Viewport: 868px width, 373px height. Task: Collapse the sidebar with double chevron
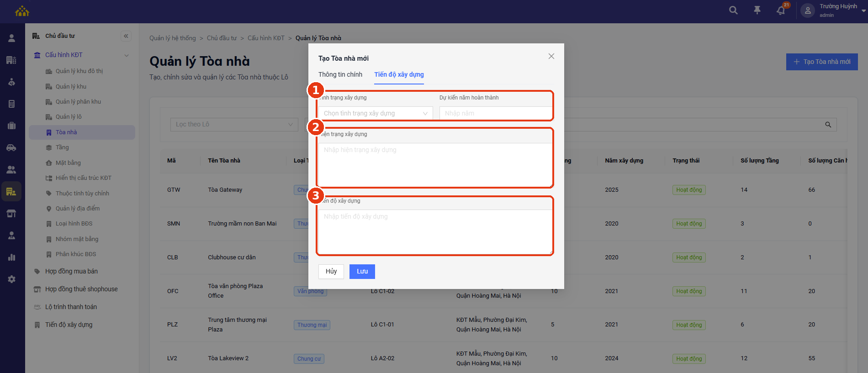[126, 36]
